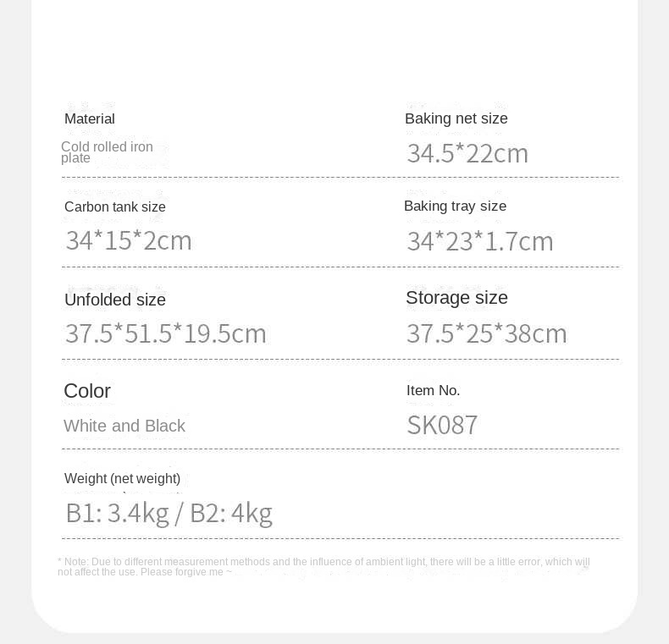Click the Baking net size heading
669x644 pixels.
[456, 119]
